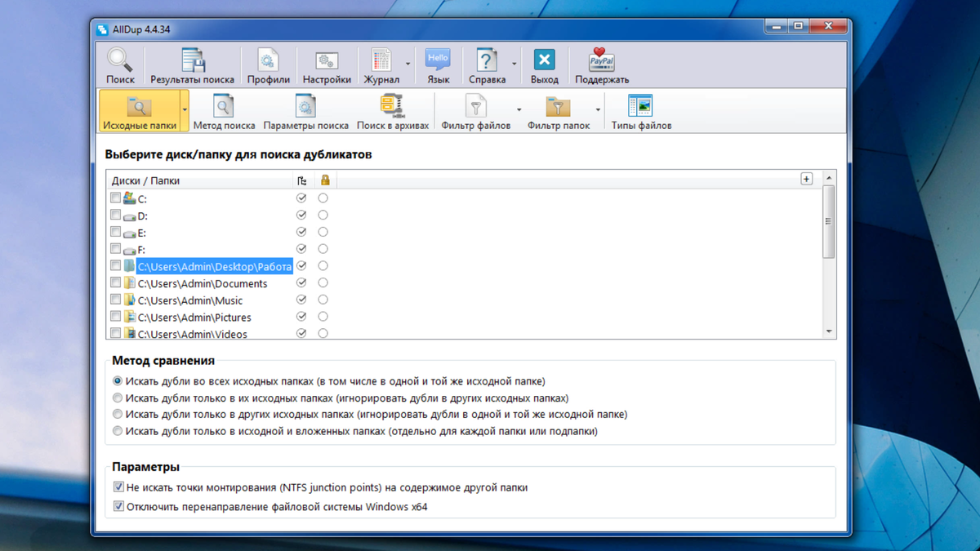Check the E: drive checkbox
Screen dimensions: 980x551
[x=115, y=232]
